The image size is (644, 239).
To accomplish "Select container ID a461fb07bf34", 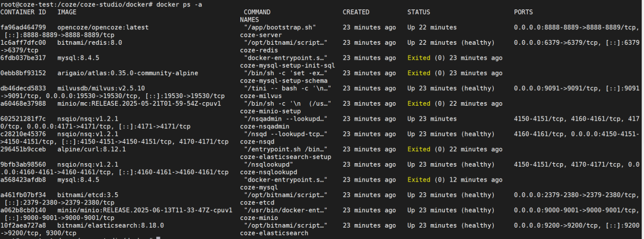I will [x=23, y=195].
